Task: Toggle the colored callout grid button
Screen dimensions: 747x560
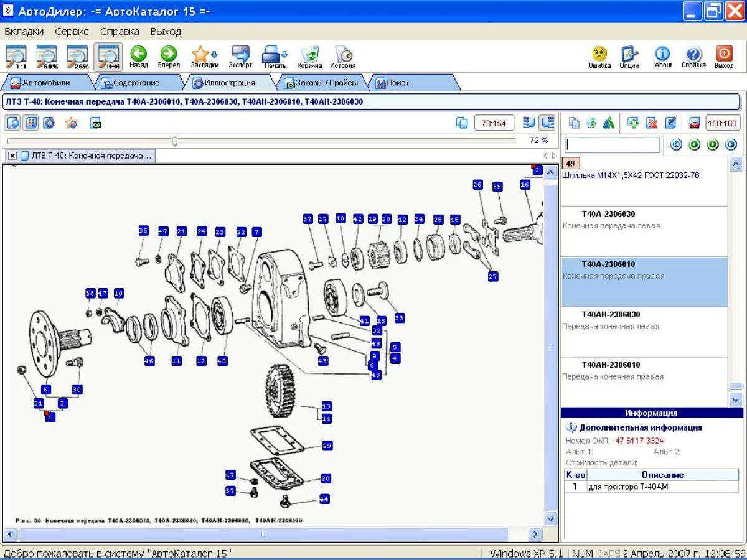Action: (x=31, y=123)
